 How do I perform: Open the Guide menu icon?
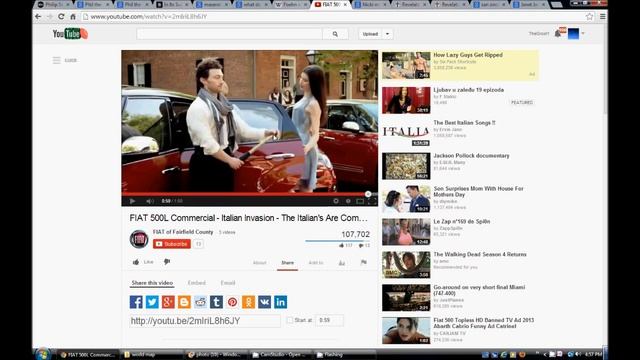tap(56, 60)
